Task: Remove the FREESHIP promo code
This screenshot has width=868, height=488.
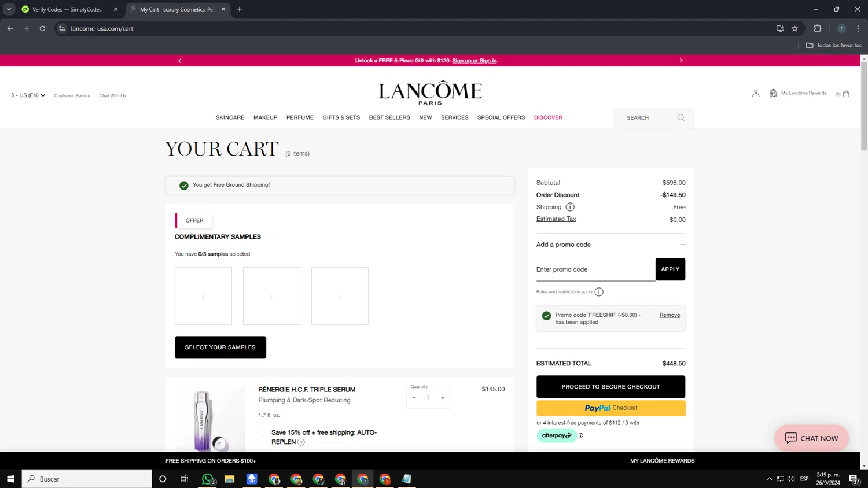Action: click(670, 315)
